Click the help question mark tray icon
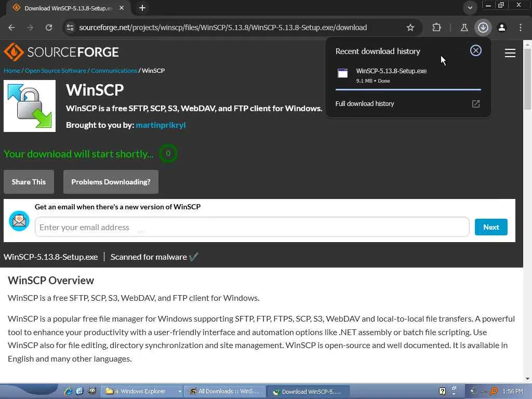This screenshot has height=399, width=532. coord(443,391)
